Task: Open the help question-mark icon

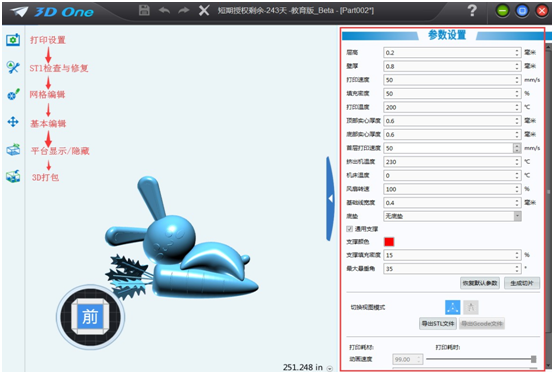Action: (x=472, y=11)
